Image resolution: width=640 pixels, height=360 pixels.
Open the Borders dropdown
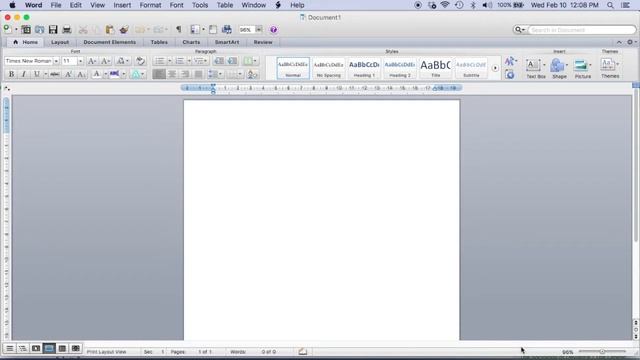(x=235, y=74)
